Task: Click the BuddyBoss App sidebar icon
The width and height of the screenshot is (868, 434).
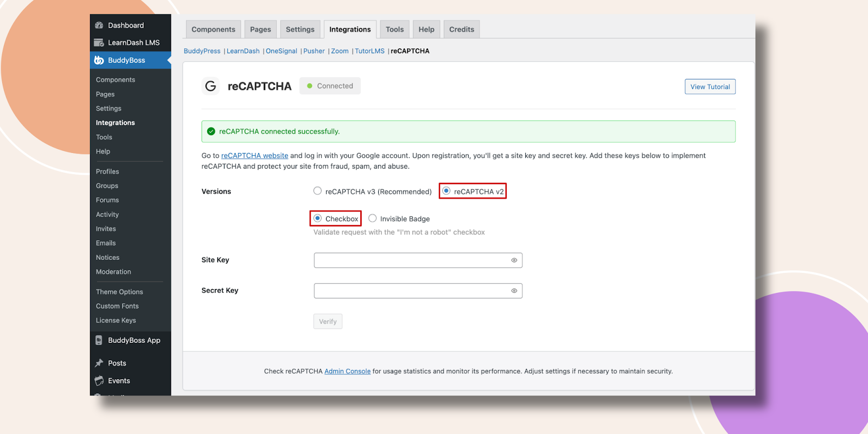Action: pyautogui.click(x=99, y=341)
